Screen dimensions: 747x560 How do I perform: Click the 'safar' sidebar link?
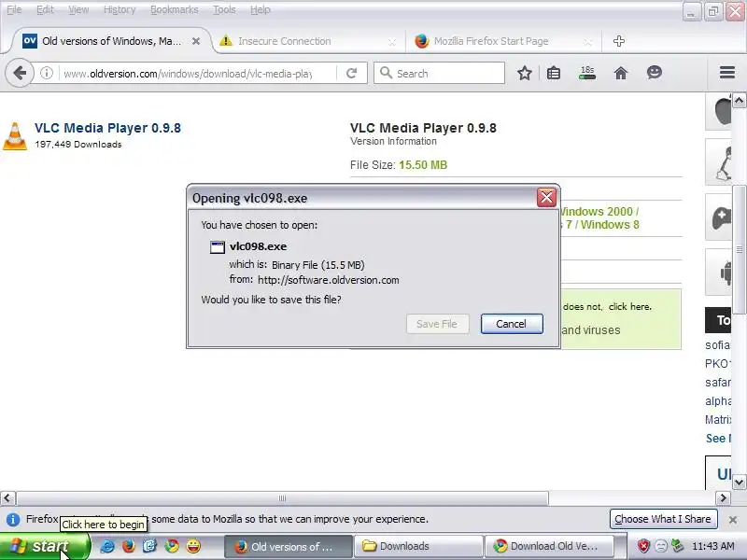point(718,383)
